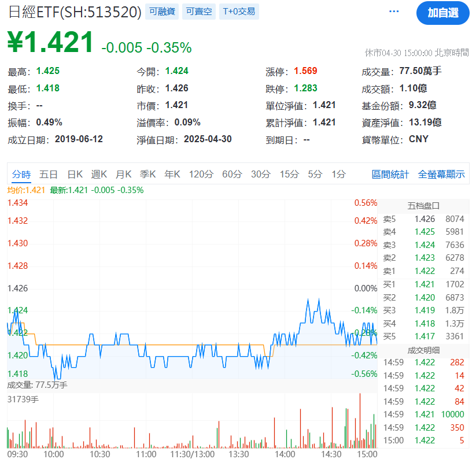Click the 成交量: 77.5万手 chart label
Screen dimensions: 476x463
pos(38,385)
